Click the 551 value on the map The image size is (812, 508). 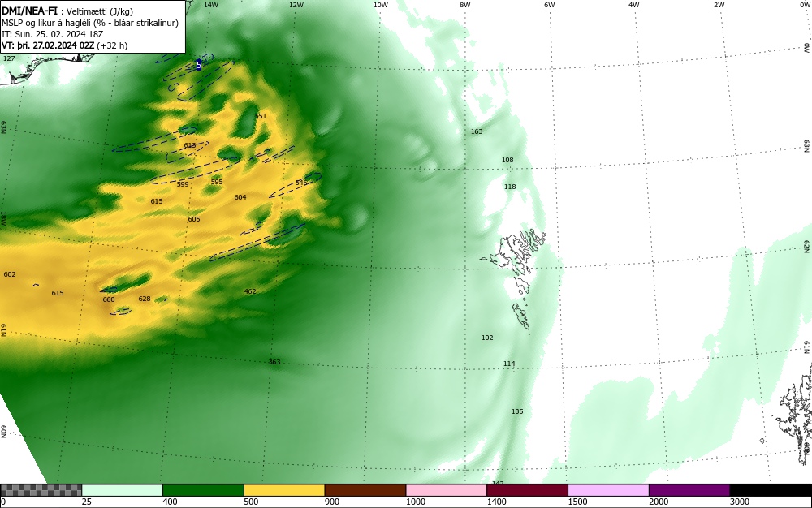coord(261,116)
